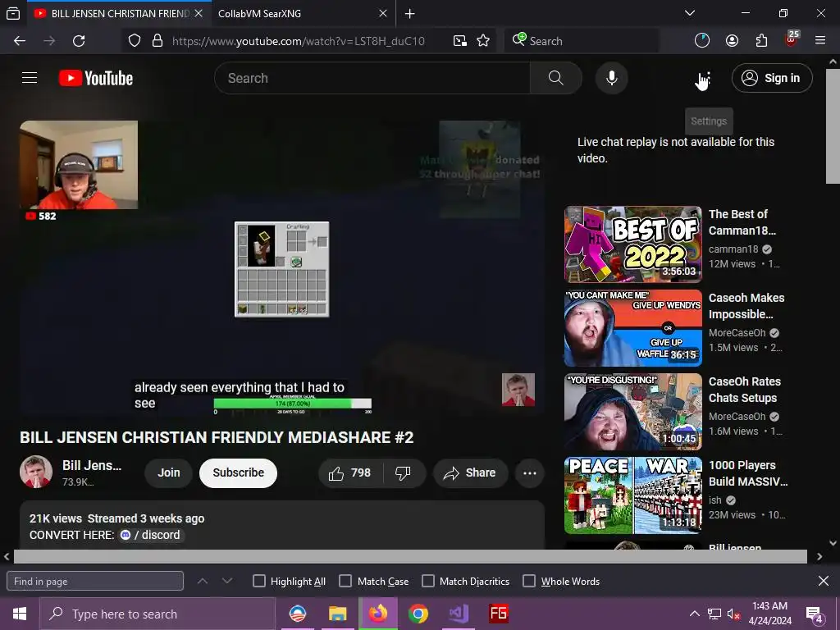Open picture-in-picture icon in address bar
840x630 pixels.
pyautogui.click(x=459, y=41)
